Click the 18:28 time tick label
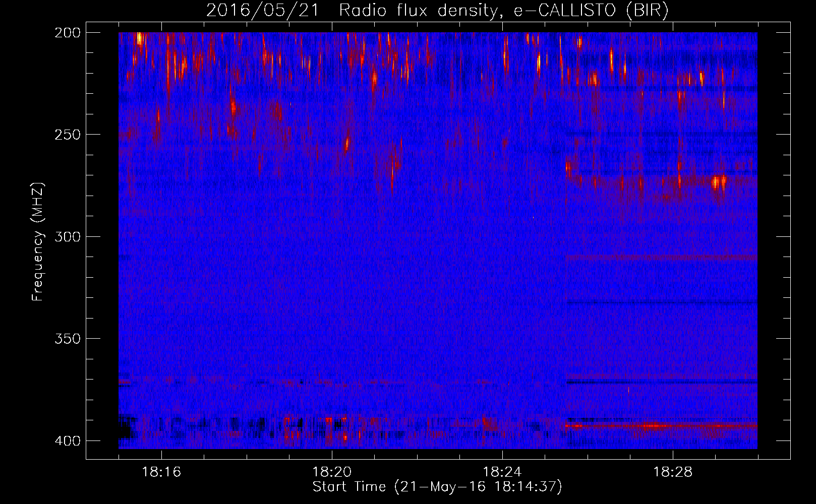This screenshot has height=504, width=816. 673,472
